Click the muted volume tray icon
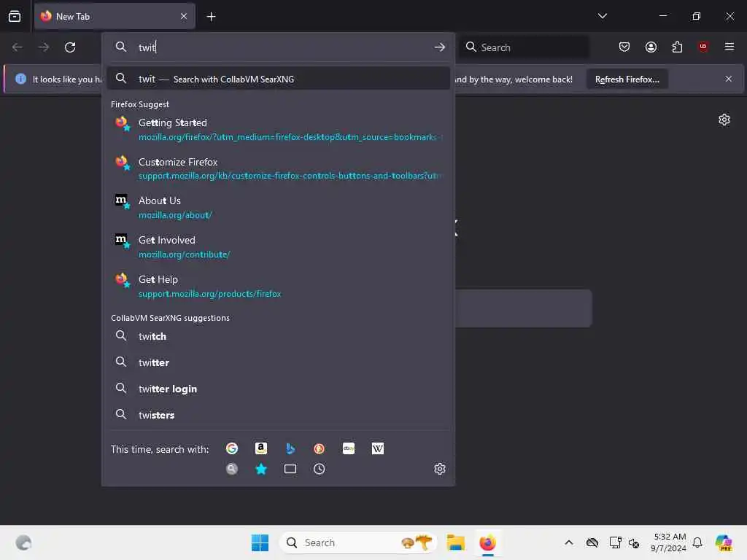This screenshot has width=747, height=560. point(634,542)
